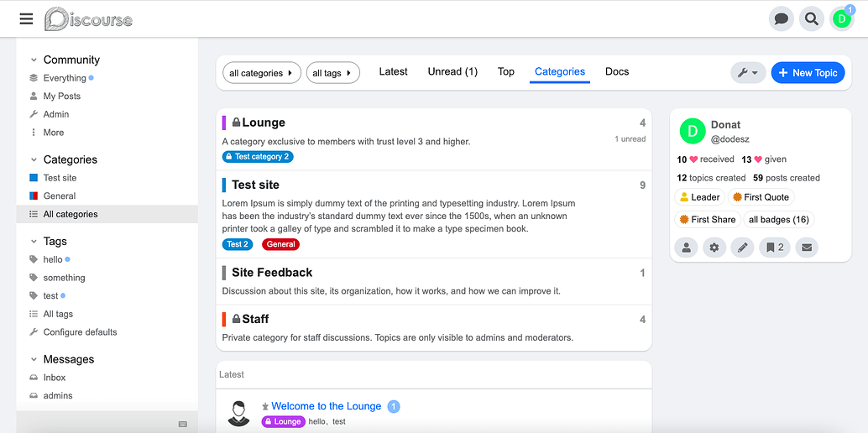The height and width of the screenshot is (433, 868).
Task: Open the hamburger sidebar menu
Action: click(26, 18)
